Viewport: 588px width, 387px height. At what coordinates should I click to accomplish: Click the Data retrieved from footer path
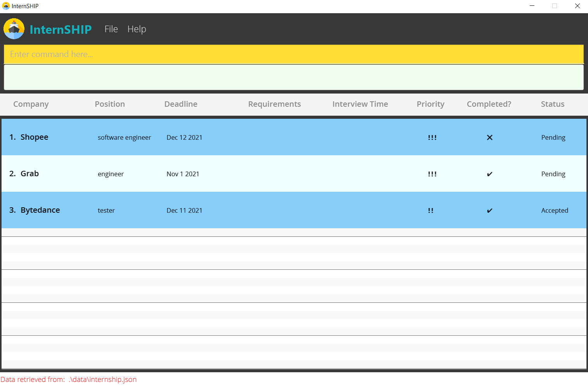69,379
